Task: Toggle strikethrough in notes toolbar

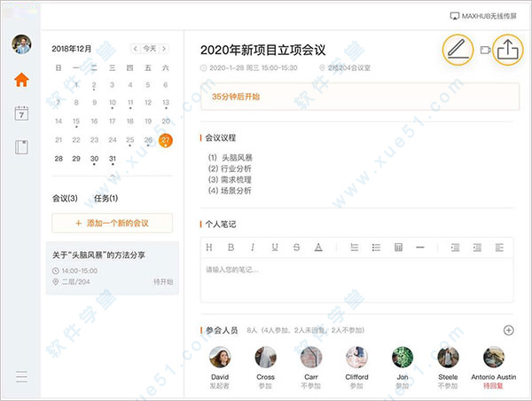Action: tap(296, 248)
